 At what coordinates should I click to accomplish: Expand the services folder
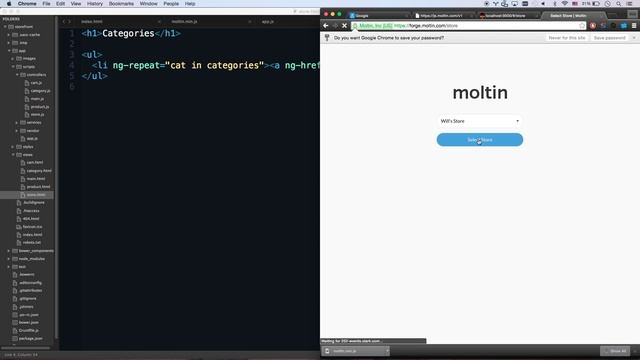(x=17, y=122)
